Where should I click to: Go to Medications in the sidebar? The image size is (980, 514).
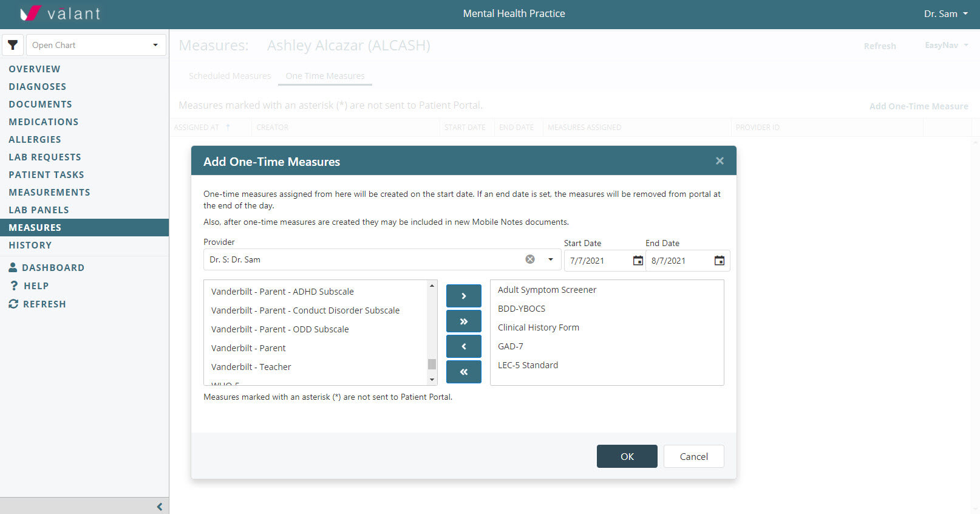coord(44,122)
